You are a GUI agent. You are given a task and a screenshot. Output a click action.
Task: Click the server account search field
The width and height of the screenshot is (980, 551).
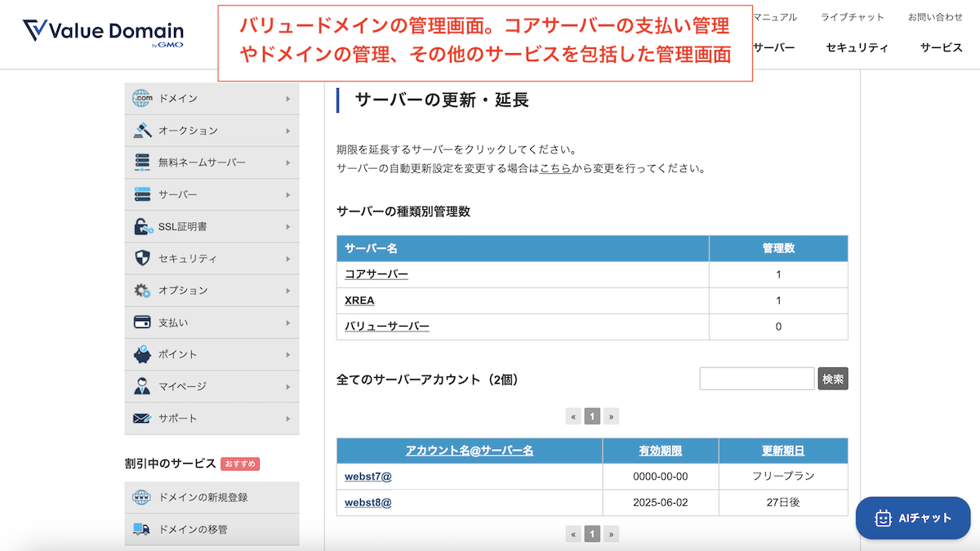757,379
